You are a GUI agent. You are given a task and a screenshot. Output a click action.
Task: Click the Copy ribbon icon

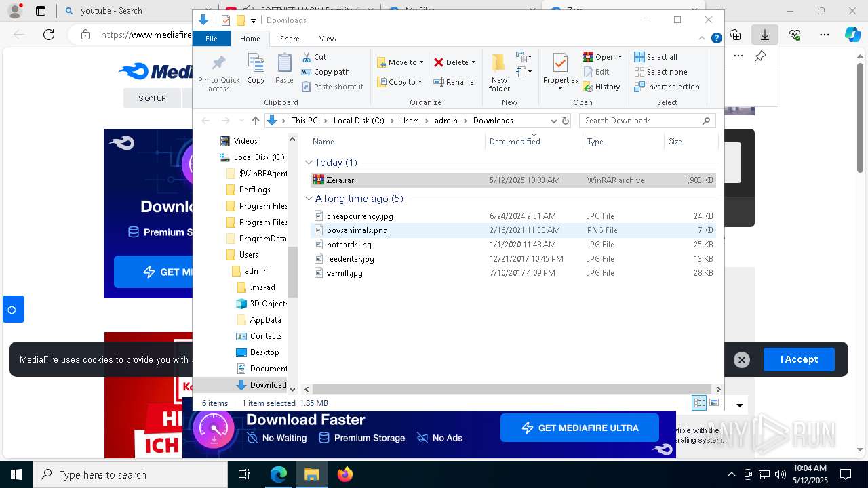tap(256, 69)
